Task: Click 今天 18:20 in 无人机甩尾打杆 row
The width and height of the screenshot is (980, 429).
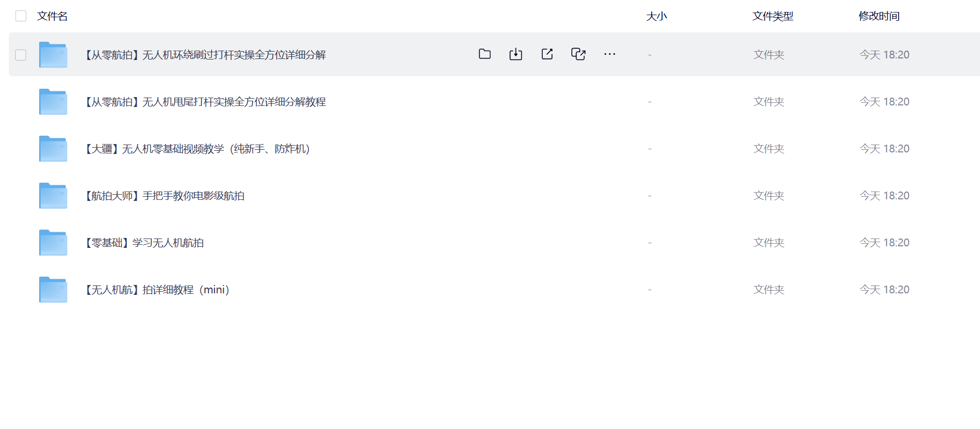Action: click(885, 102)
